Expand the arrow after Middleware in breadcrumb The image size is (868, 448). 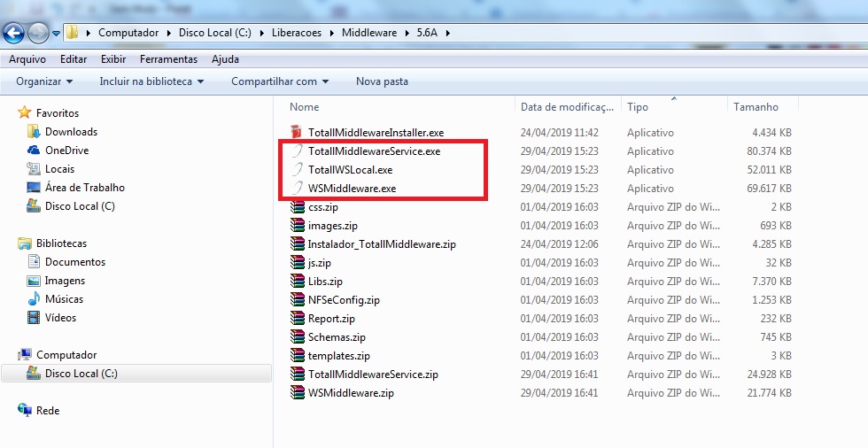pos(407,33)
